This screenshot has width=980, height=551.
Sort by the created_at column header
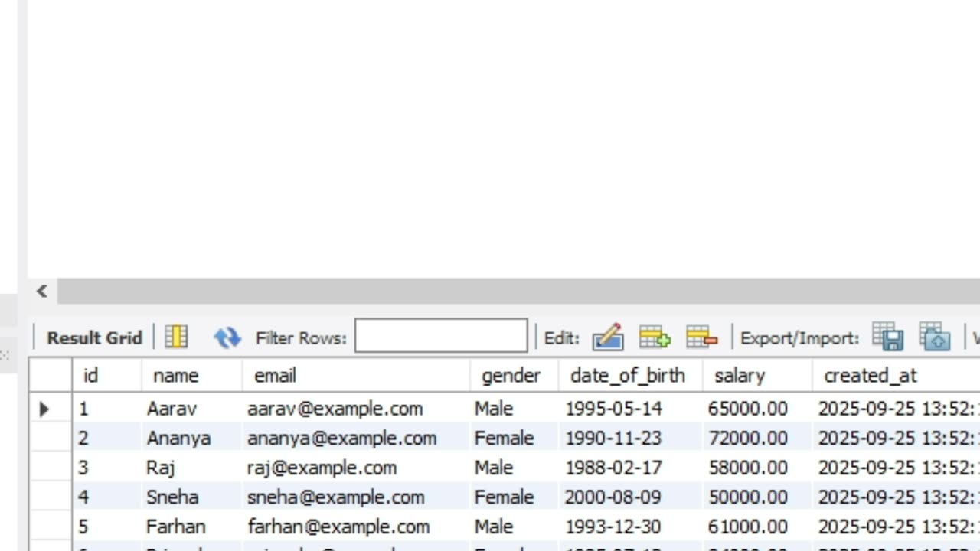(896, 376)
